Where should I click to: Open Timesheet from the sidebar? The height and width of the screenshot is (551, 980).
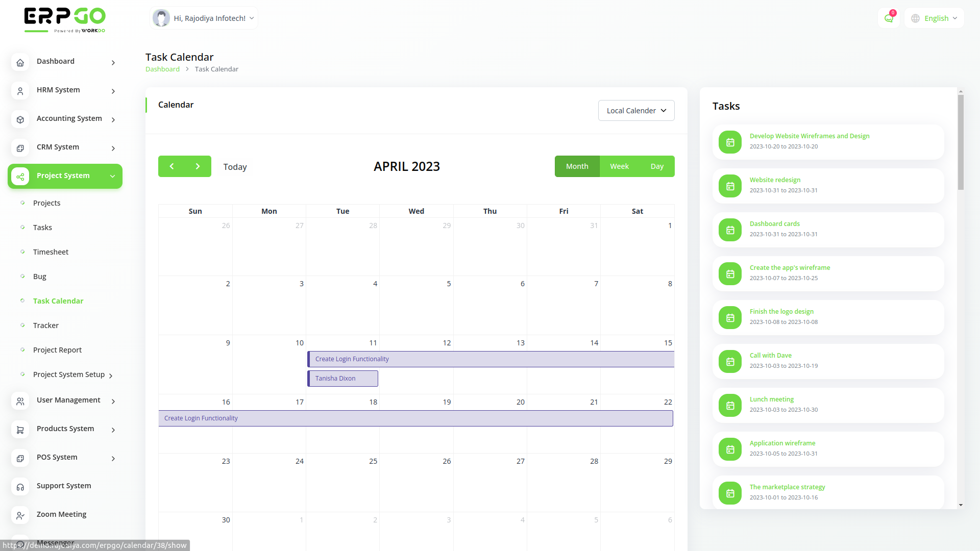(x=51, y=252)
